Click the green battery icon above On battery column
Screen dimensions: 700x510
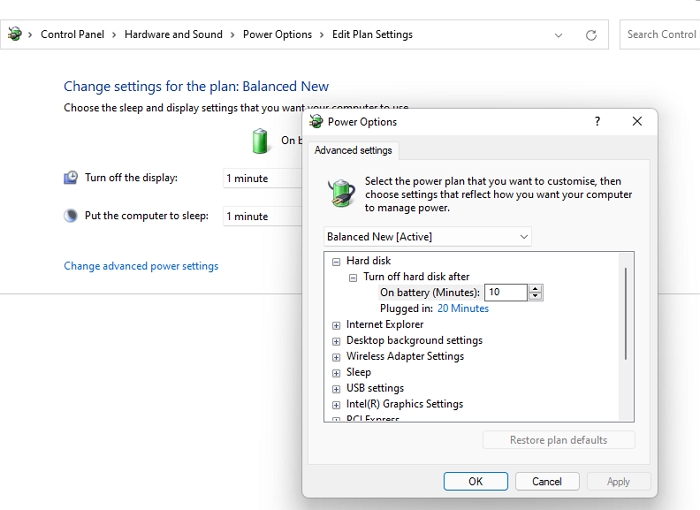tap(260, 140)
